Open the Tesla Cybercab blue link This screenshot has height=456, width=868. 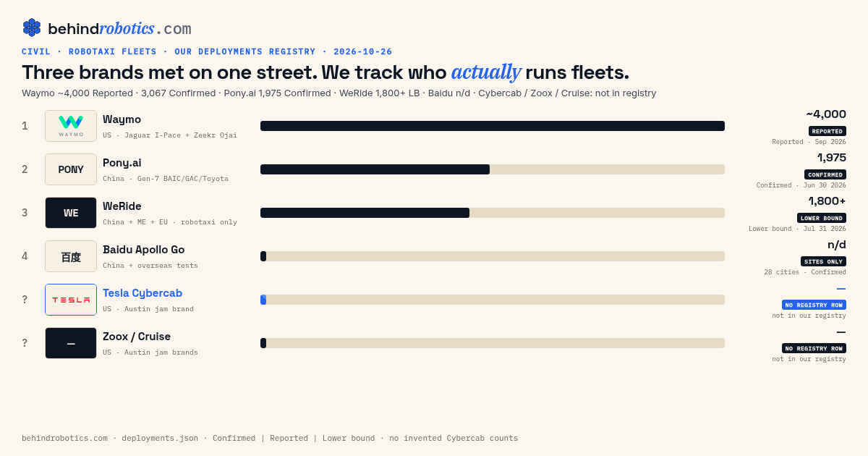click(142, 293)
